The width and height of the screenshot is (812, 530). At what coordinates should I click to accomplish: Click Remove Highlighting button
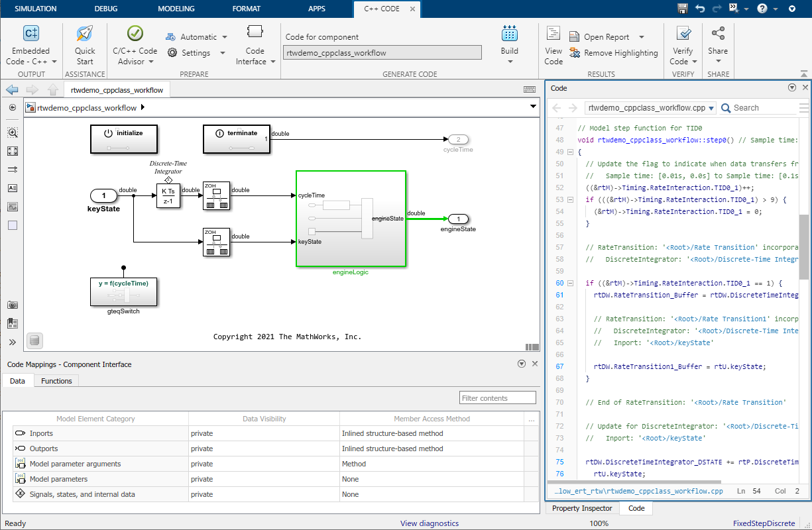[613, 53]
